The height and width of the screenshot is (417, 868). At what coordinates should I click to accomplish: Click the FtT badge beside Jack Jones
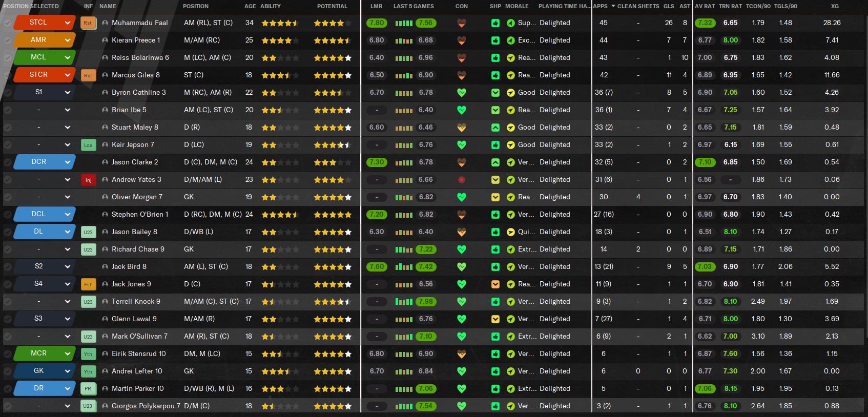88,284
